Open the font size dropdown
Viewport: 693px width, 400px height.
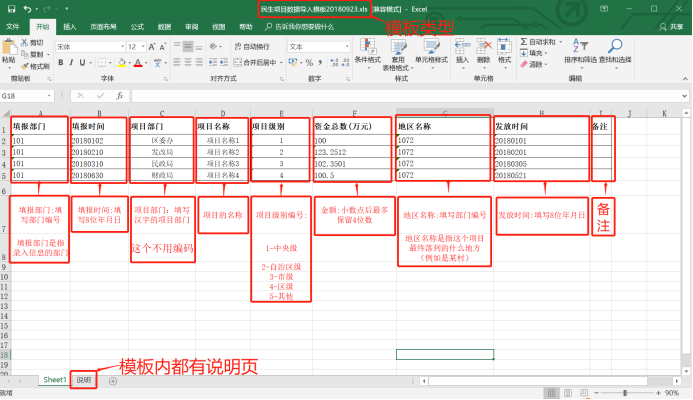tap(143, 47)
